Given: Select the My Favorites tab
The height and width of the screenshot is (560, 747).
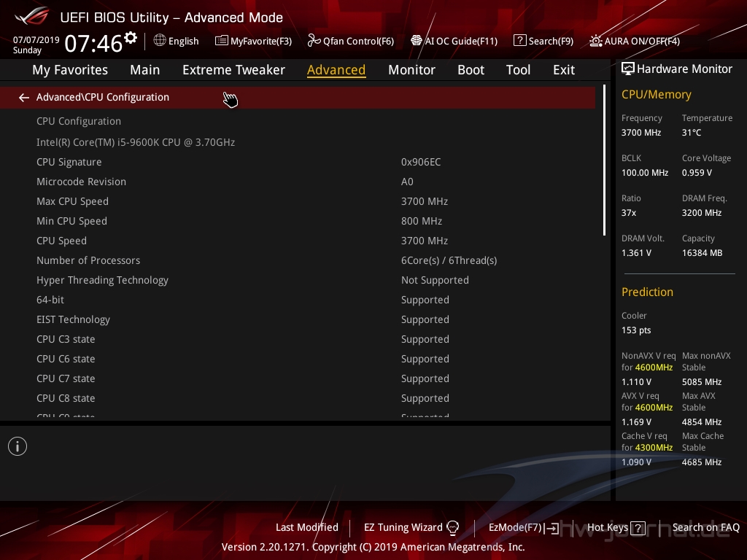Looking at the screenshot, I should (x=70, y=70).
